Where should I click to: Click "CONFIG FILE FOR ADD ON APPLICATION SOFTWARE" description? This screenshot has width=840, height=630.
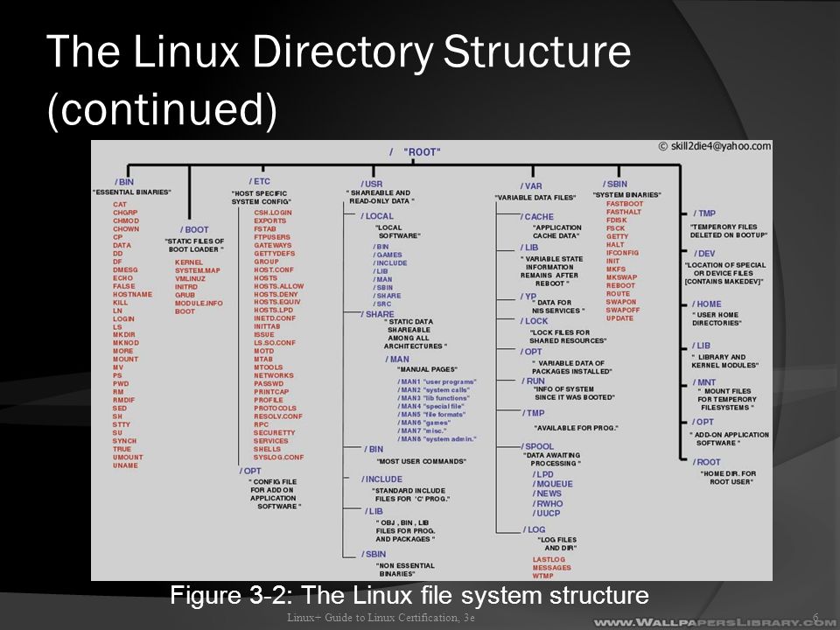pos(275,493)
